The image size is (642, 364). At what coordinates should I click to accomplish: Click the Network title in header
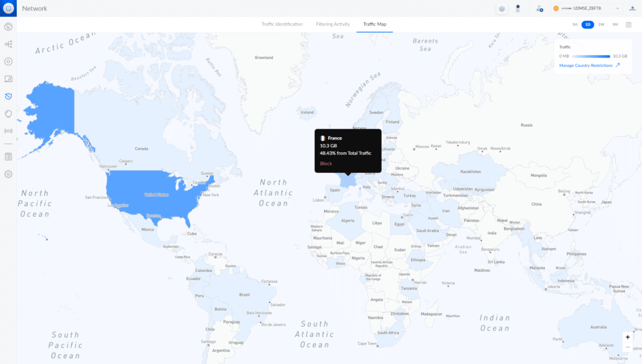coord(34,9)
